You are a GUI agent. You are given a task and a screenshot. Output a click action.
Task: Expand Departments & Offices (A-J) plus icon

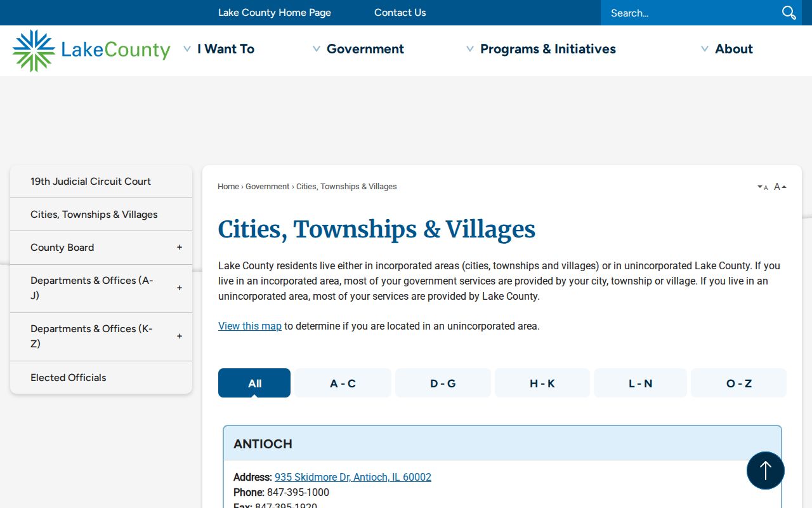[180, 288]
